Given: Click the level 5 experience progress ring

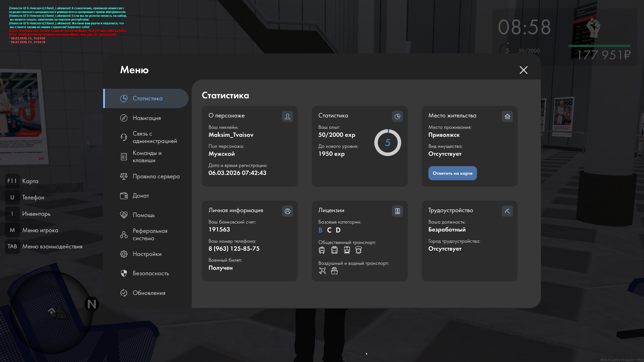Looking at the screenshot, I should pos(387,143).
